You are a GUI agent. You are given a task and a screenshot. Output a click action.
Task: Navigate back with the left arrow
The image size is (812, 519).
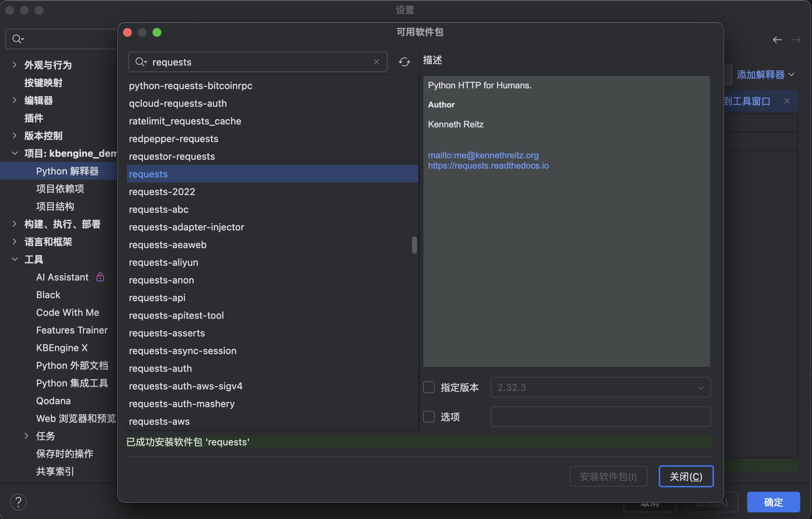[777, 40]
